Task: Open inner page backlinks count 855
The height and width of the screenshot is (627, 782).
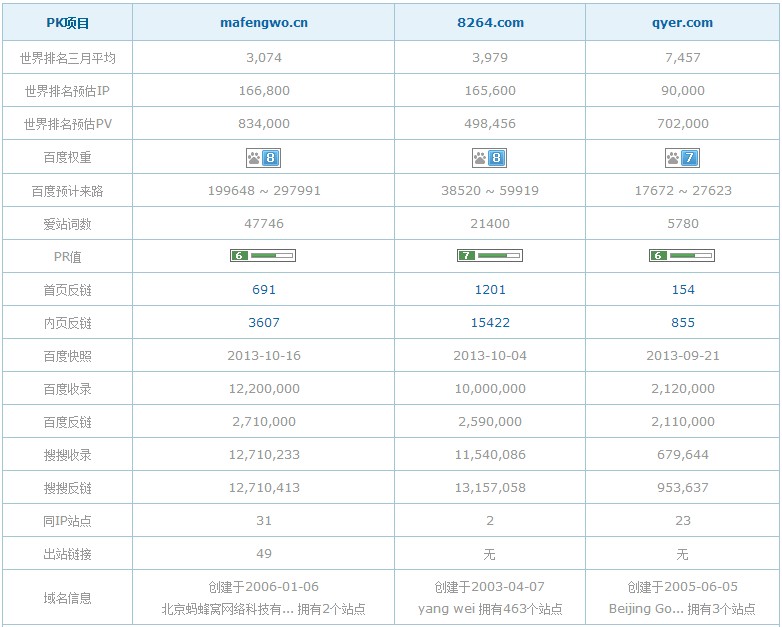Action: pyautogui.click(x=683, y=322)
